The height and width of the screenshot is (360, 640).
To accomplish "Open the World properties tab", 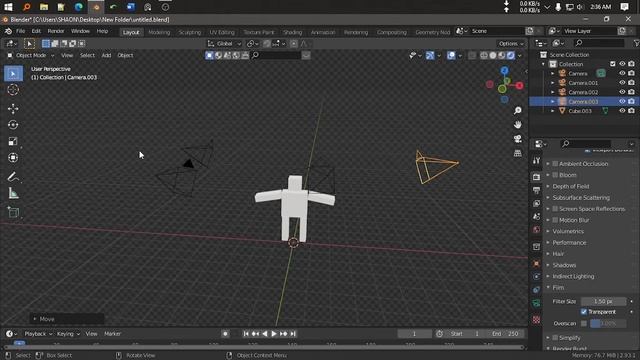I will 536,230.
